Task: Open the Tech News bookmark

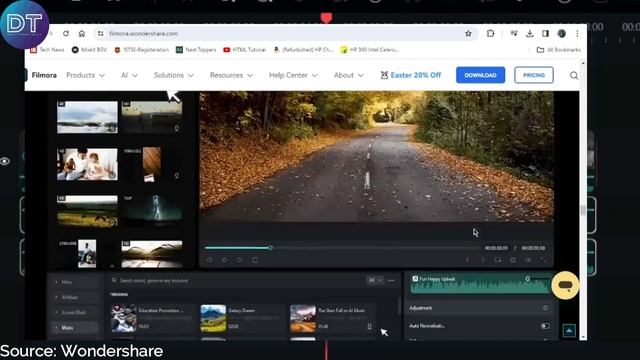Action: pyautogui.click(x=47, y=50)
